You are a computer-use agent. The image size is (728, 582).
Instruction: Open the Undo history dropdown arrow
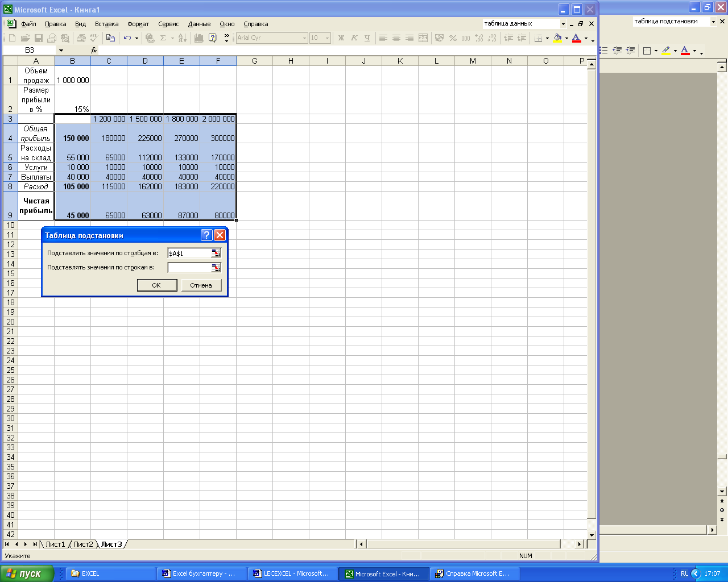tap(136, 39)
